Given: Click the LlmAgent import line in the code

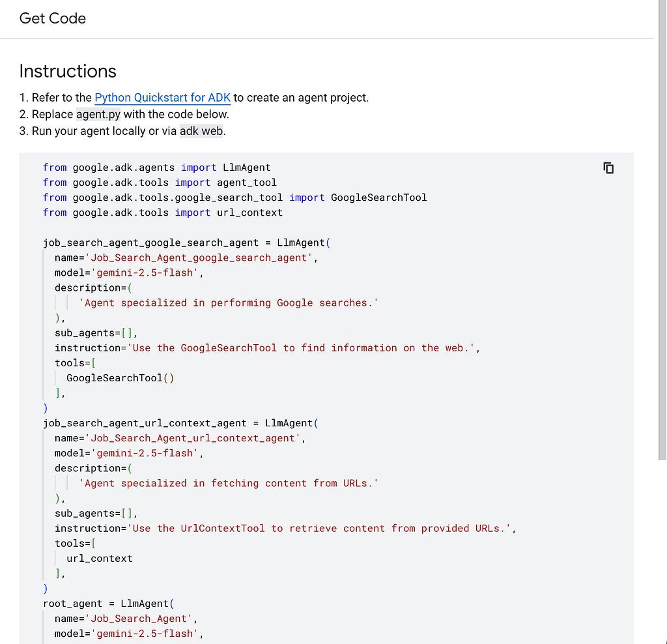Looking at the screenshot, I should coord(156,168).
